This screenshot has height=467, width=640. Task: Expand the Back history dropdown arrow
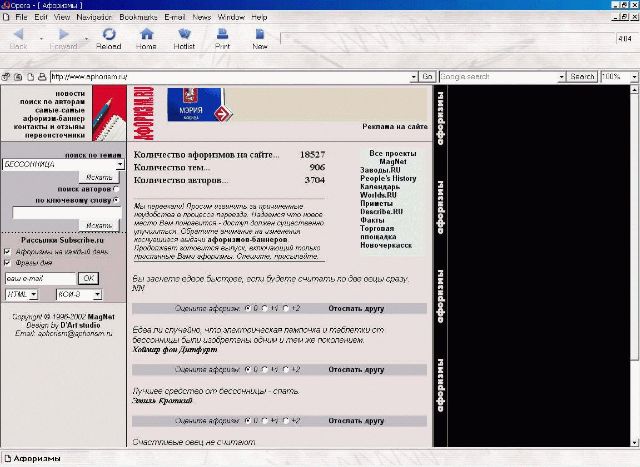pyautogui.click(x=41, y=38)
